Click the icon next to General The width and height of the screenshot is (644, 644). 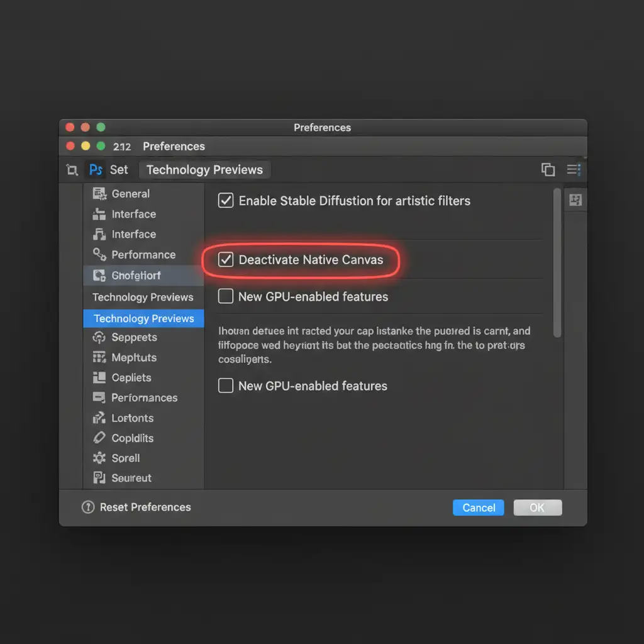tap(99, 194)
